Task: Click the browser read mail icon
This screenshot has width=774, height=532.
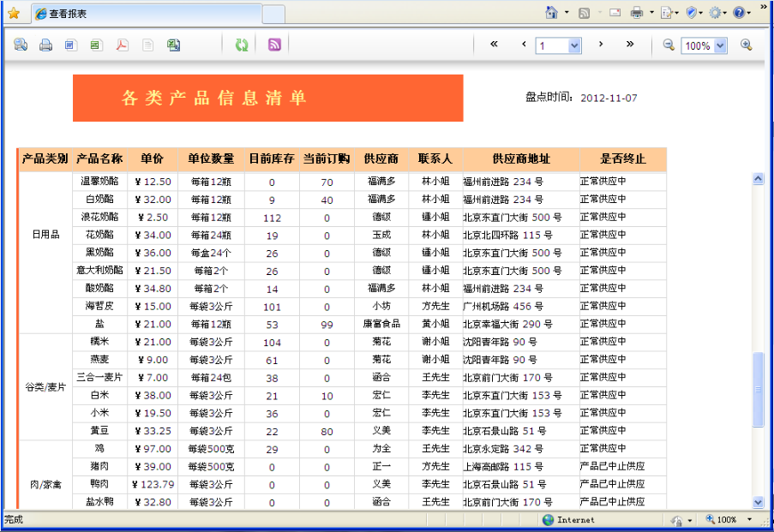Action: 615,12
